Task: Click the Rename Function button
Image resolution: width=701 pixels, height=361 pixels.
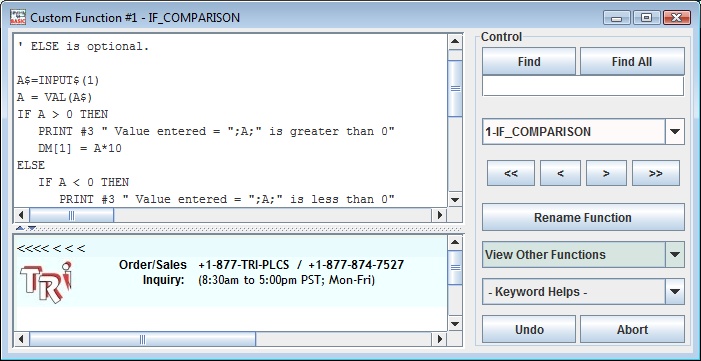Action: (x=583, y=217)
